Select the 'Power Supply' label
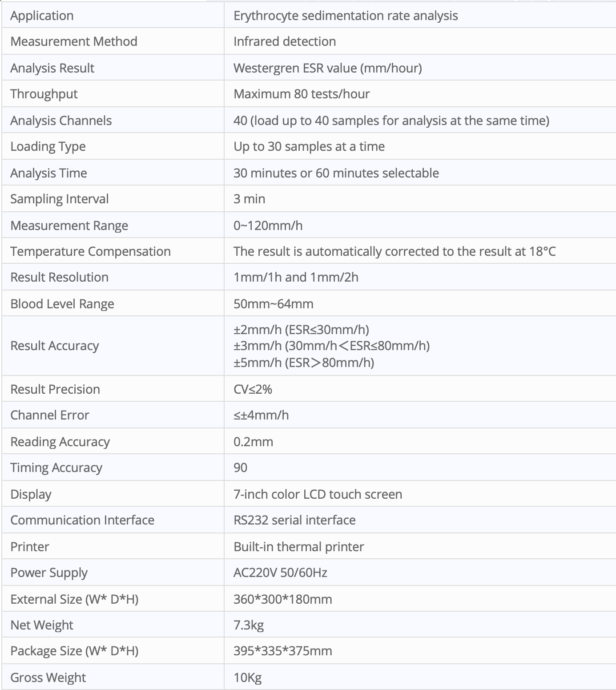Viewport: 616px width, 690px height. point(49,573)
